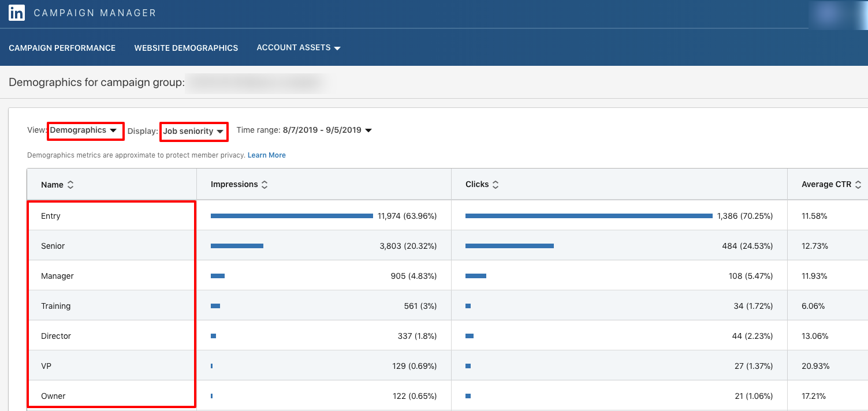This screenshot has height=411, width=868.
Task: Click the Entry clicks bar
Action: pos(588,216)
